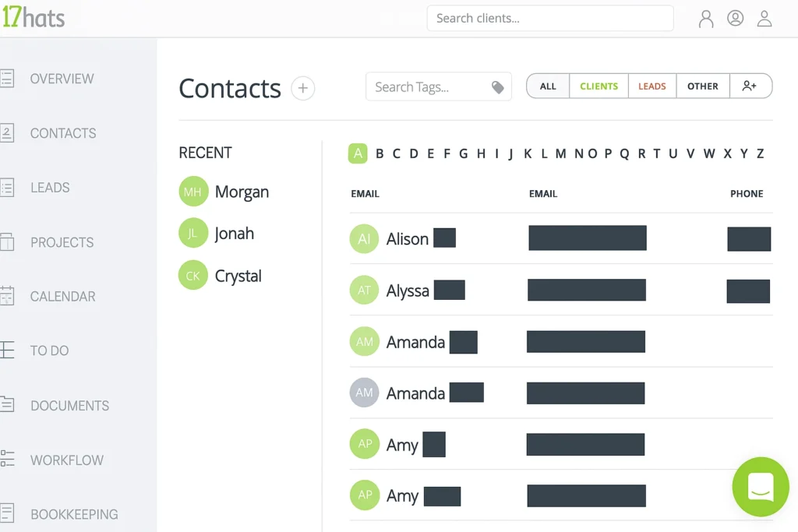
Task: Click the Search clients field
Action: [x=549, y=18]
